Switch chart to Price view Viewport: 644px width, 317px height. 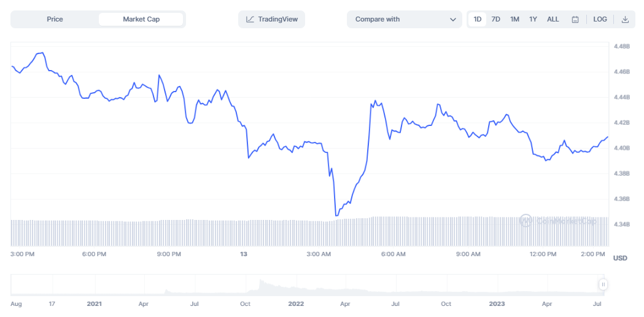(x=55, y=20)
